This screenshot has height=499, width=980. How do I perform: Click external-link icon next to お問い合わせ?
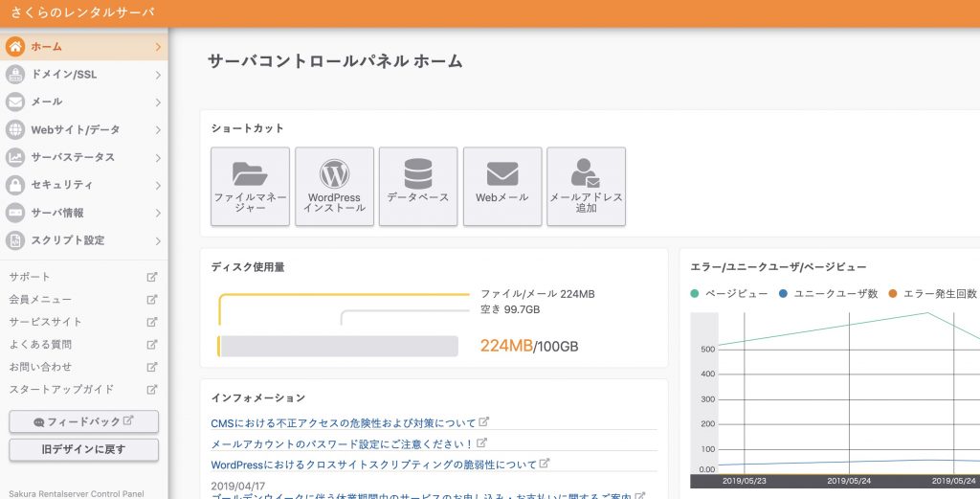tap(152, 367)
